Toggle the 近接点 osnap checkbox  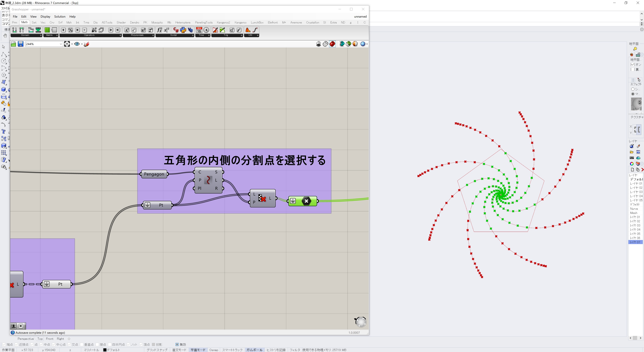(16, 344)
